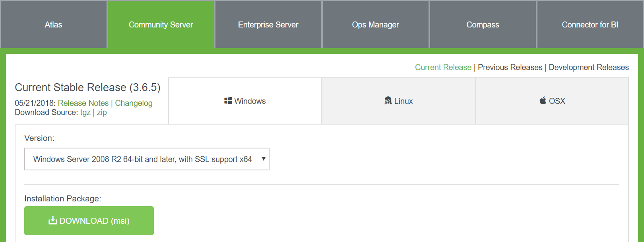Screen dimensions: 644x242
Task: Go to the Ops Manager tab
Action: pos(376,24)
